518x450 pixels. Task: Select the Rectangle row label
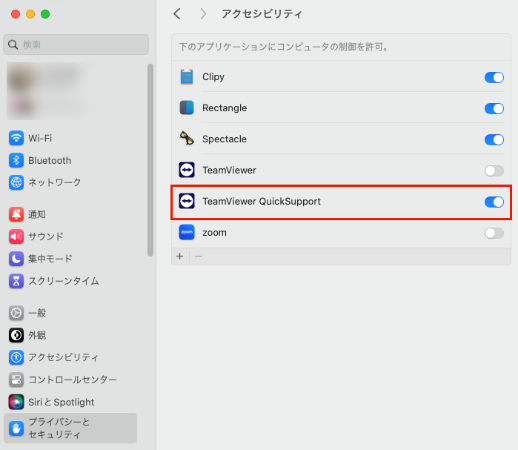225,108
